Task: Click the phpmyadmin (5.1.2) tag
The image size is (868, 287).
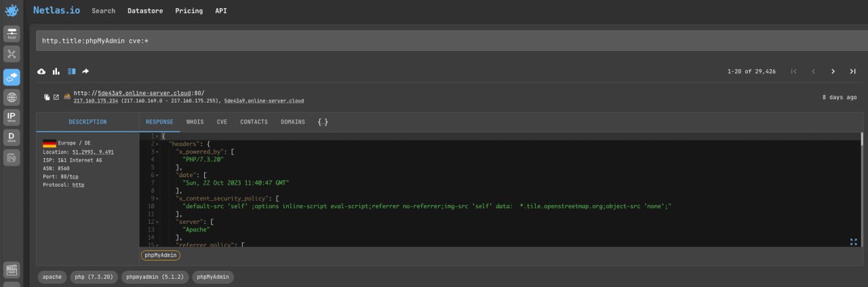Action: coord(156,277)
